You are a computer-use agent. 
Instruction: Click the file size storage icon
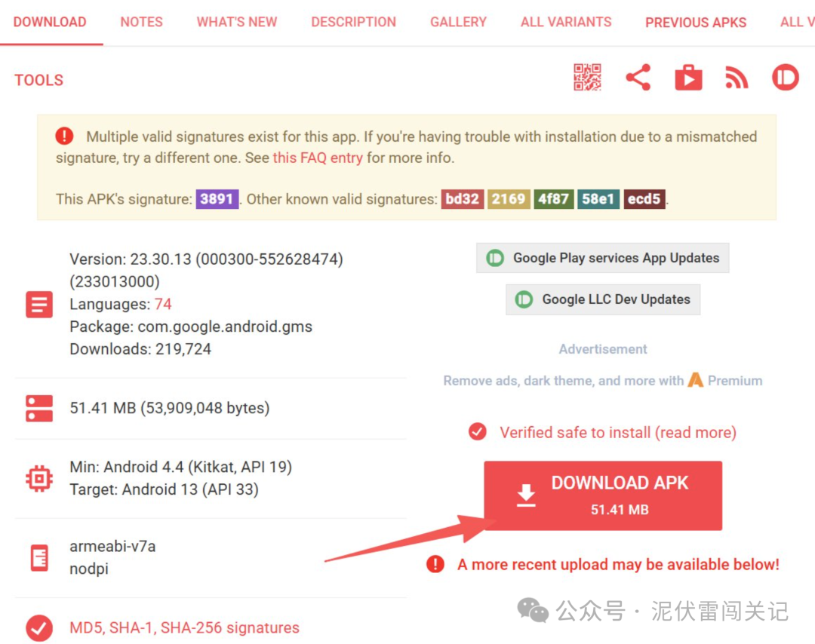[x=39, y=408]
